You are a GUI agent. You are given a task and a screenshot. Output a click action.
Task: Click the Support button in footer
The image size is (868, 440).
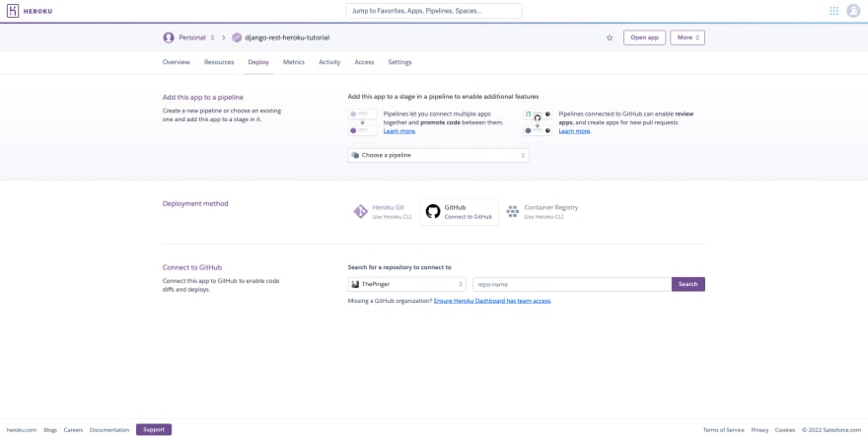(x=154, y=429)
